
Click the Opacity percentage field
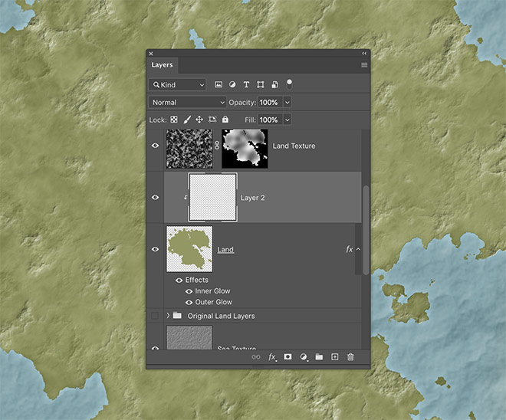tap(269, 102)
